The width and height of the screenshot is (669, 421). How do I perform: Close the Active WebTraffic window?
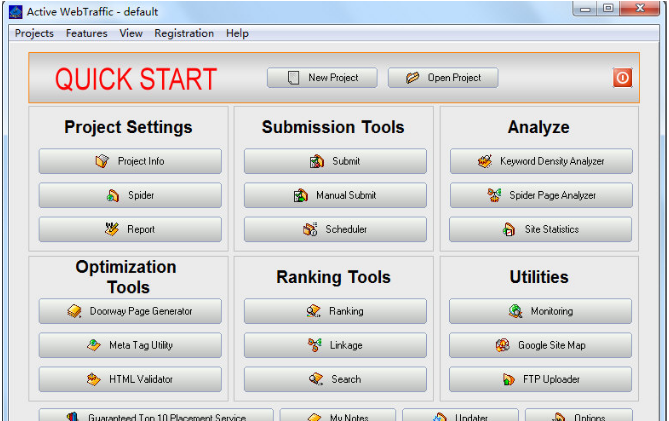click(640, 9)
